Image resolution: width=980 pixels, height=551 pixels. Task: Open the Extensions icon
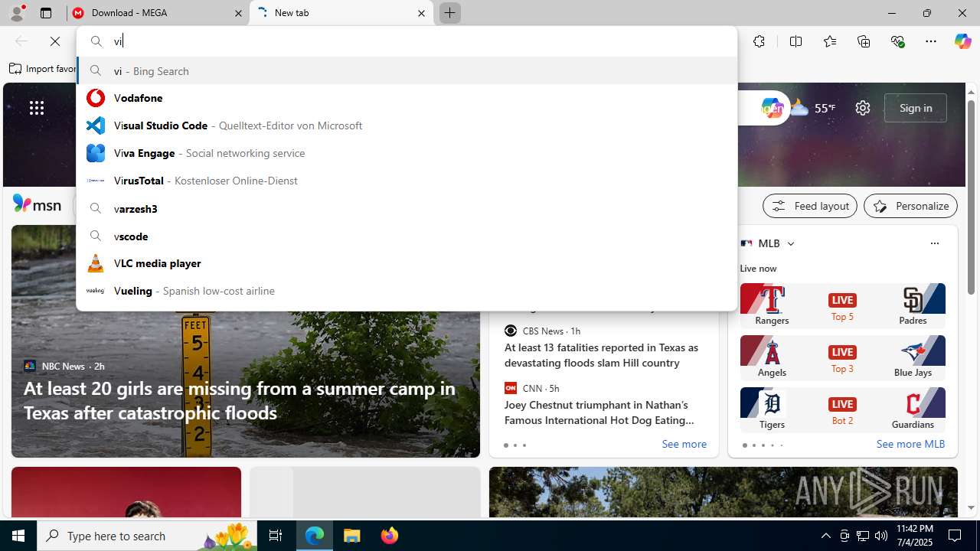[x=759, y=41]
